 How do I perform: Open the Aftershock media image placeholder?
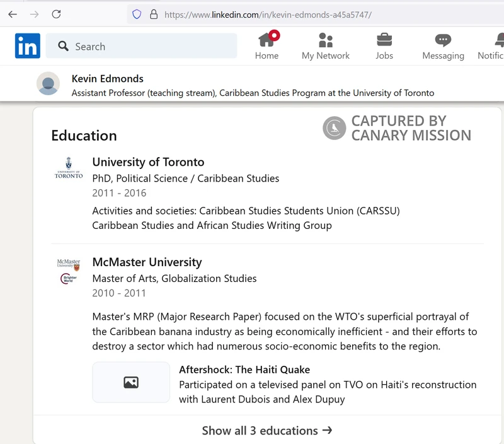point(131,382)
